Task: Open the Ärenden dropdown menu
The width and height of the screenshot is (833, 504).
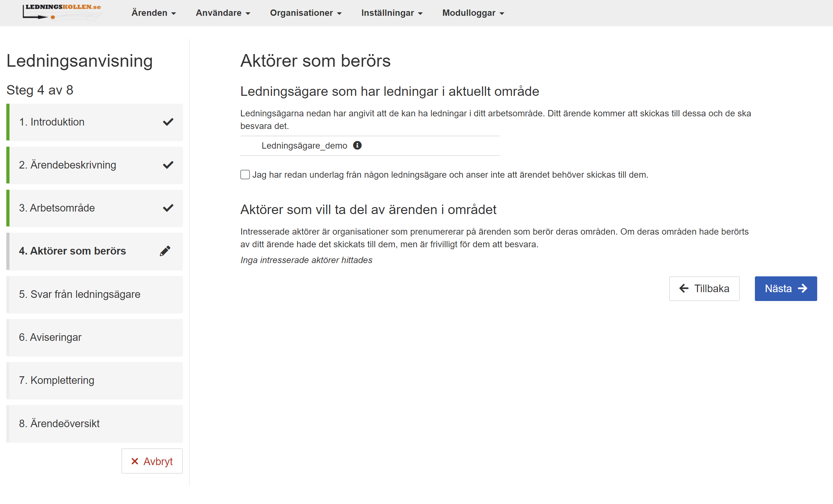Action: click(x=153, y=13)
